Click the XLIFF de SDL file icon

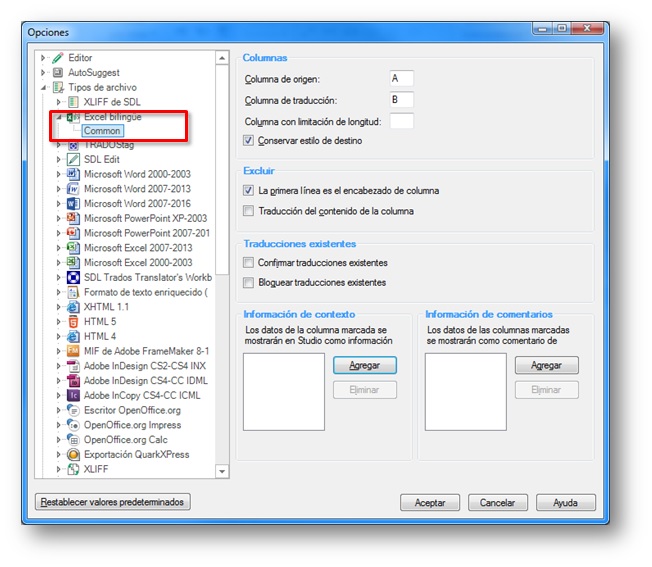(x=73, y=102)
